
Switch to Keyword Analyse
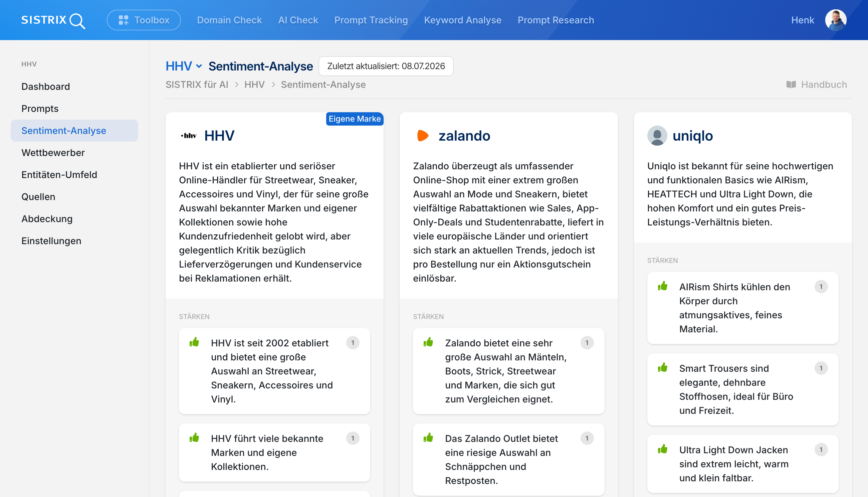(x=463, y=20)
